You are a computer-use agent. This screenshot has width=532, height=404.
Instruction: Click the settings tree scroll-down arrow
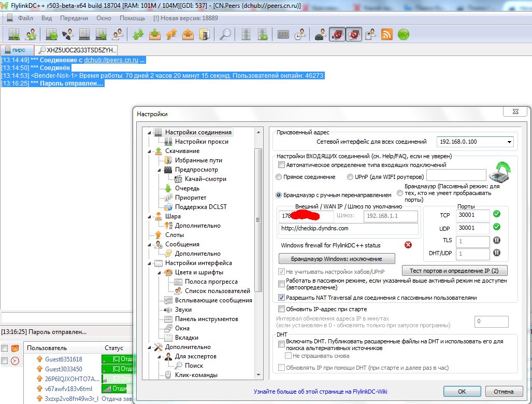pos(258,375)
